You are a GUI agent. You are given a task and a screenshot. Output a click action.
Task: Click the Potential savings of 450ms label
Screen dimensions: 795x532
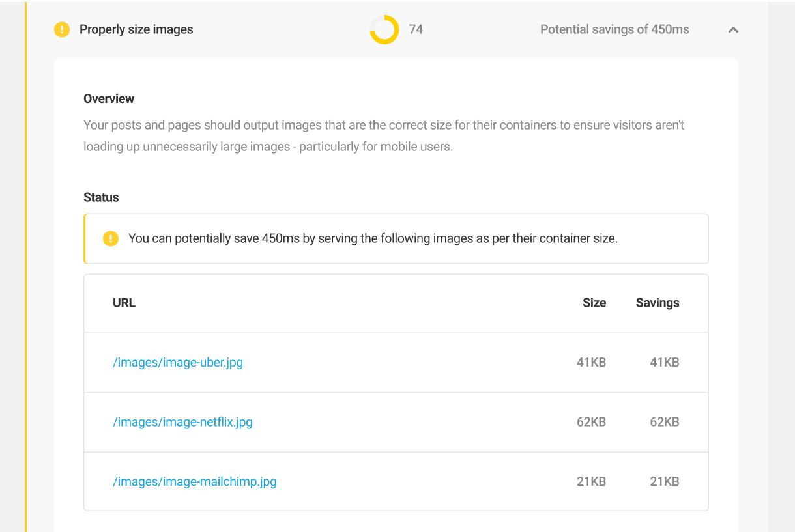[x=613, y=29]
